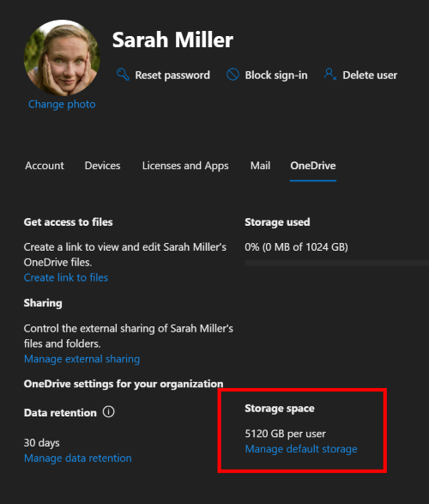Click the Delete user person icon
This screenshot has width=429, height=504.
[330, 74]
